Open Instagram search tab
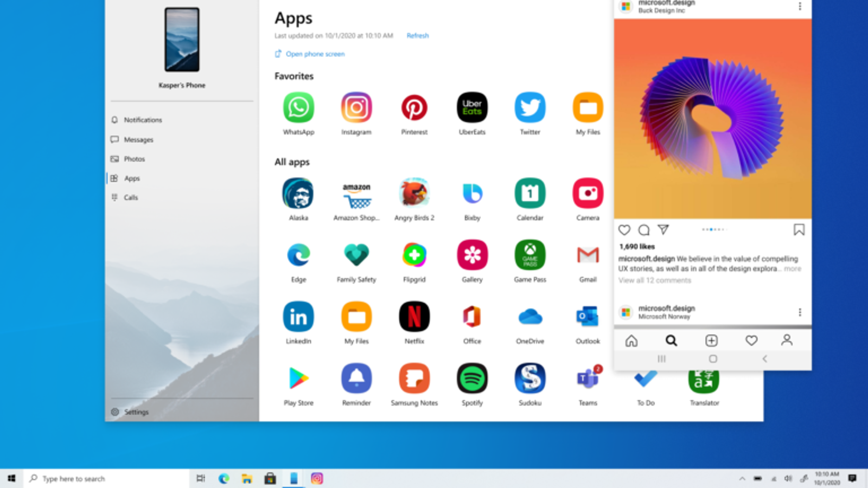Image resolution: width=868 pixels, height=488 pixels. pos(671,341)
